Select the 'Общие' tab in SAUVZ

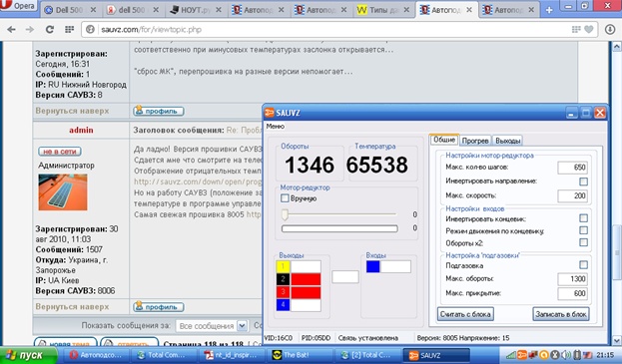(x=444, y=140)
